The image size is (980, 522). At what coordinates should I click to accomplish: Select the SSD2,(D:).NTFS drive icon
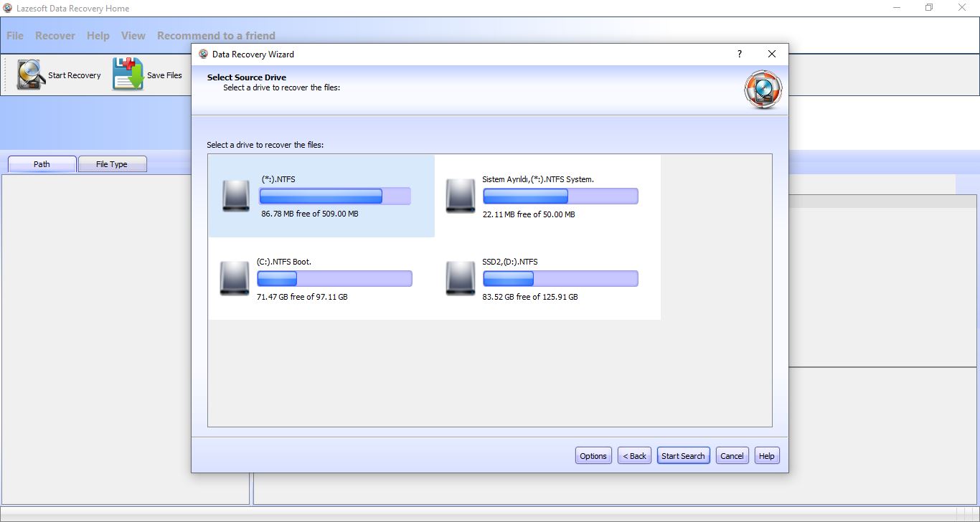coord(461,278)
